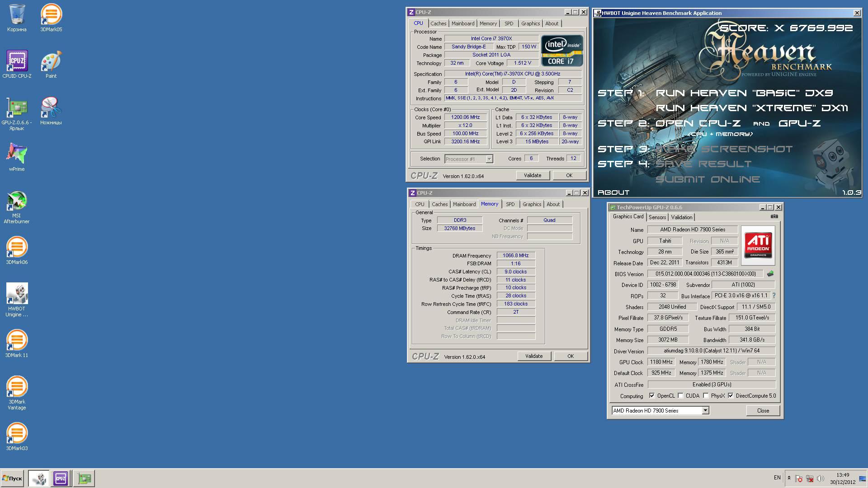Toggle the DirectCompute 5.0 checkbox
This screenshot has width=868, height=488.
click(x=731, y=395)
